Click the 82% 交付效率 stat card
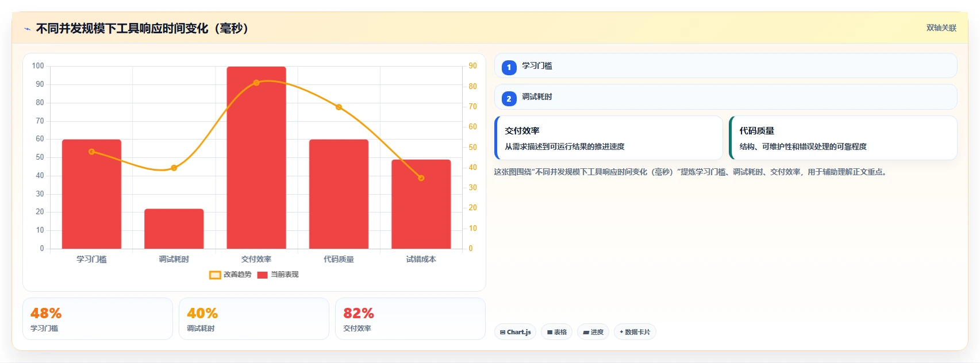 [x=410, y=319]
